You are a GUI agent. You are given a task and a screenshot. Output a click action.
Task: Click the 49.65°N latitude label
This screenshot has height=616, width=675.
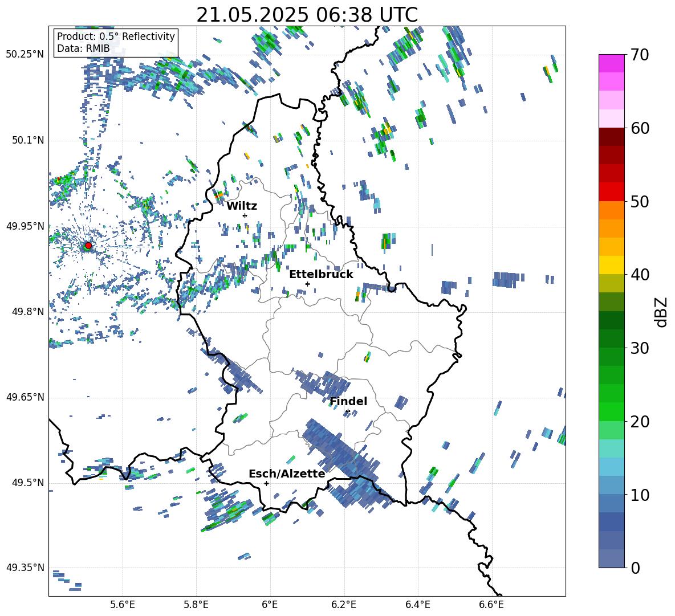click(25, 397)
